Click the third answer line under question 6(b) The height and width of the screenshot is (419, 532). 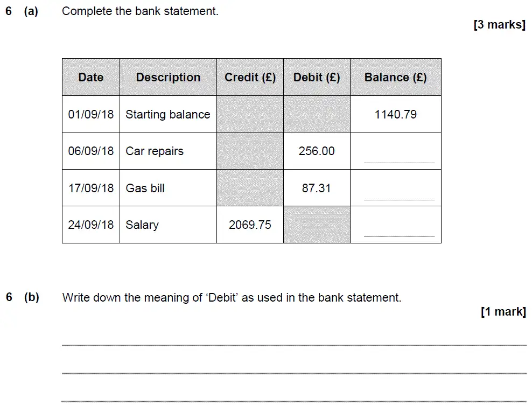pyautogui.click(x=294, y=401)
